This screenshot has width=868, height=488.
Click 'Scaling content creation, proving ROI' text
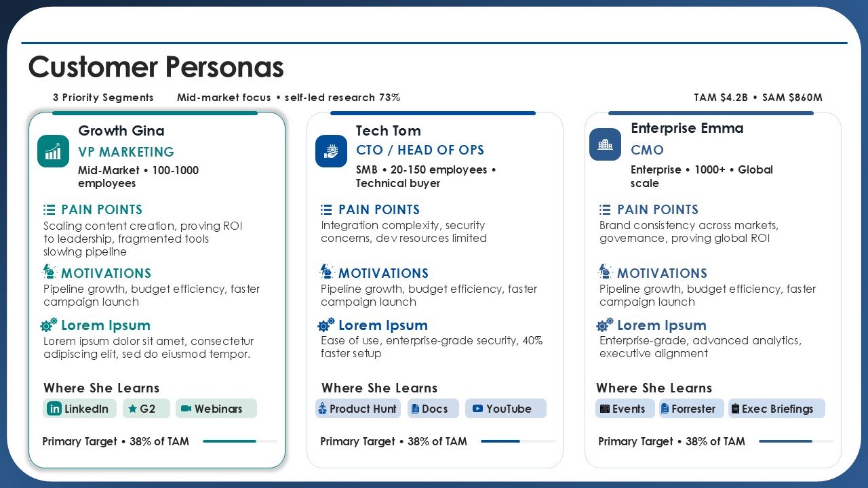(x=142, y=226)
